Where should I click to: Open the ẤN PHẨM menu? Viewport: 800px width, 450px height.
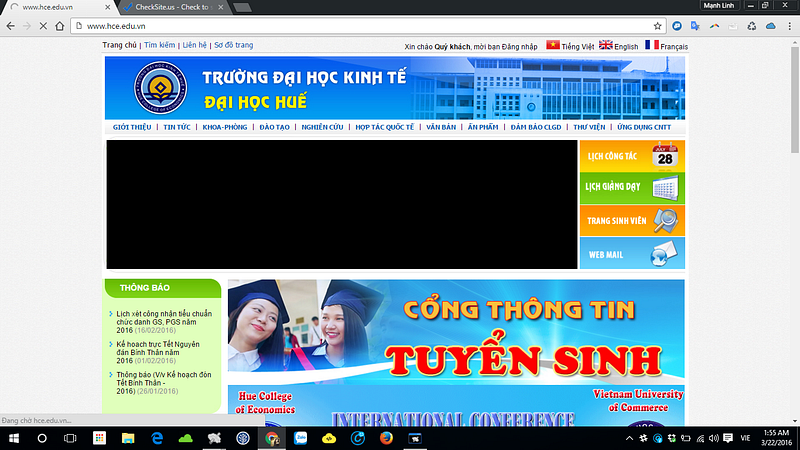click(483, 127)
